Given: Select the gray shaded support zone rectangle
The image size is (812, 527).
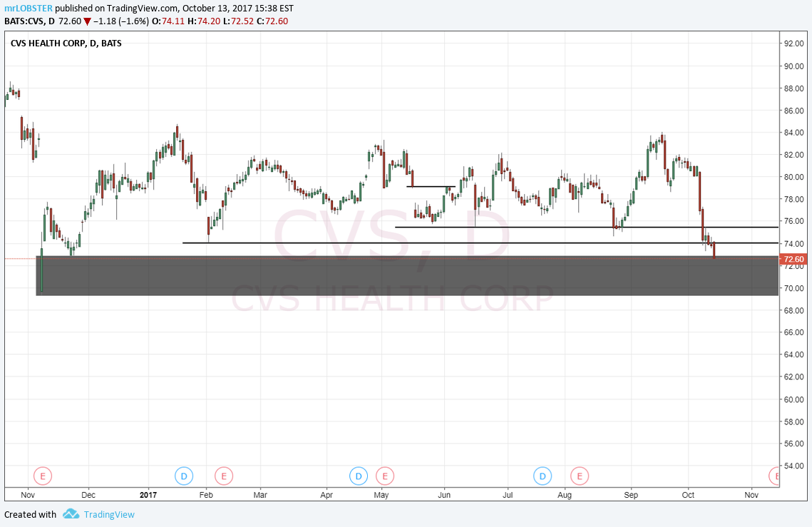Looking at the screenshot, I should point(407,276).
